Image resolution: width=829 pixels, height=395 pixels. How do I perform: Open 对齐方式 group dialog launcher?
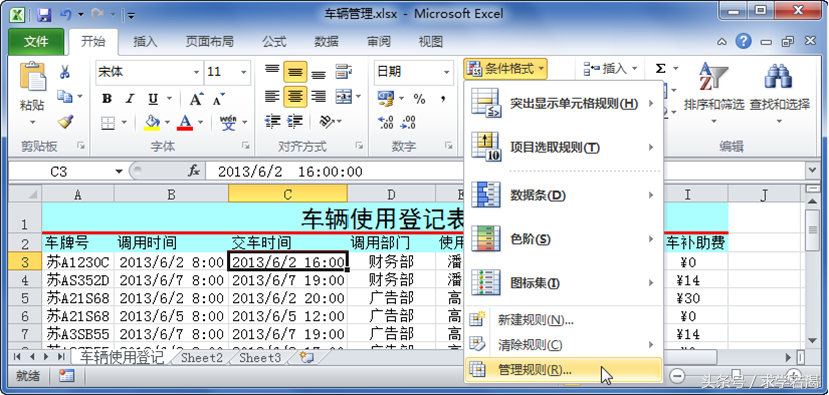(x=360, y=145)
